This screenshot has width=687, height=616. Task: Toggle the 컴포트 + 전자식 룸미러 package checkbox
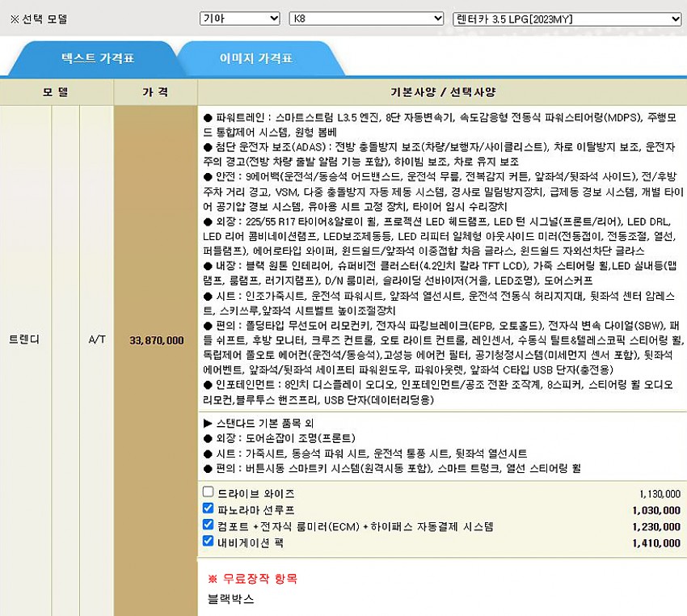(x=209, y=525)
